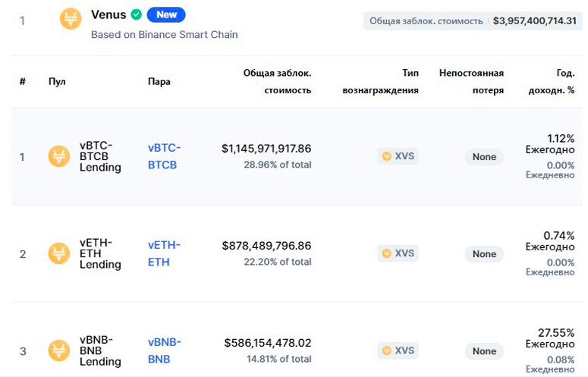Select the blue New badge

pos(166,14)
